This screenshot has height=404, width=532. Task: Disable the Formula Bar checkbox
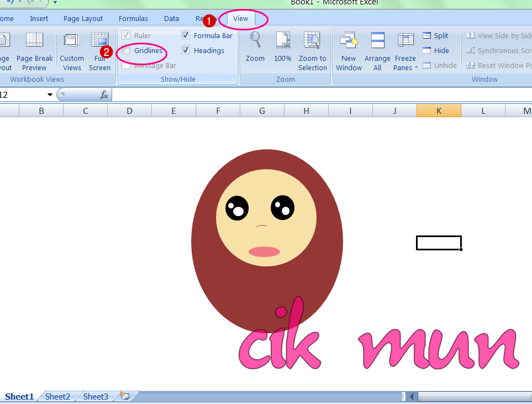click(x=186, y=35)
